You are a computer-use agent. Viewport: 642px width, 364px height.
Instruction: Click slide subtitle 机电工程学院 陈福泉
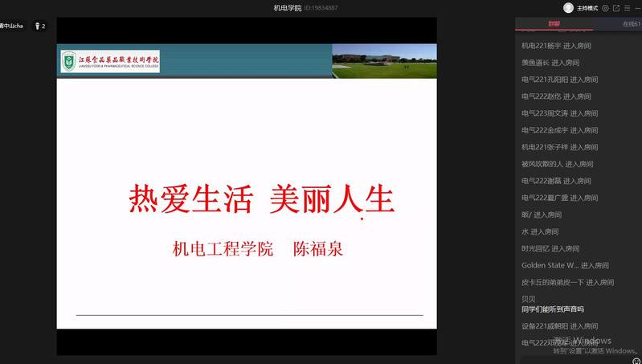click(x=258, y=249)
